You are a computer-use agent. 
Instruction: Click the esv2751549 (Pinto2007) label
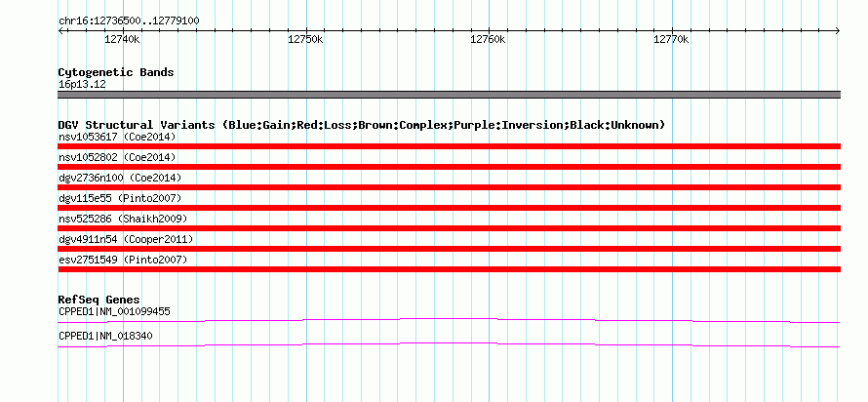pos(122,260)
